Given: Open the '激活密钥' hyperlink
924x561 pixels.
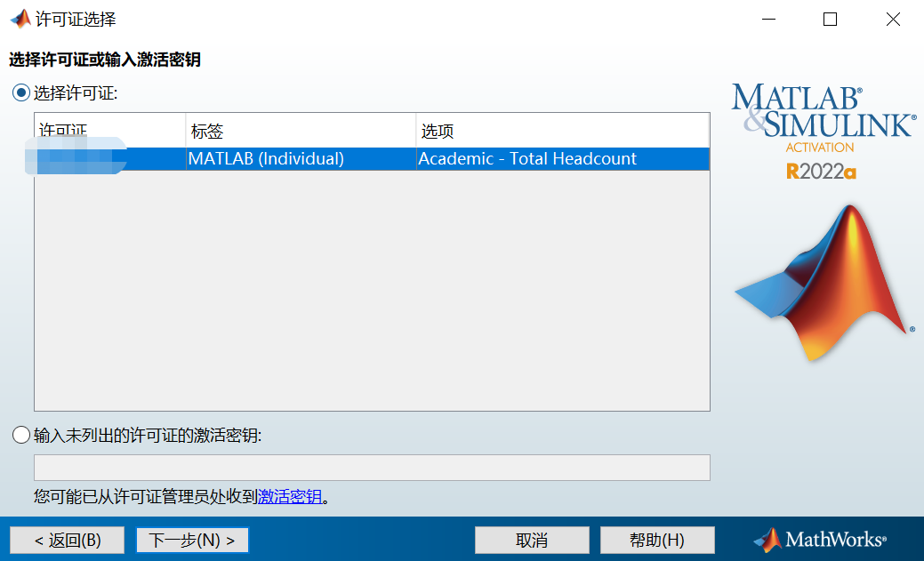Looking at the screenshot, I should click(290, 497).
